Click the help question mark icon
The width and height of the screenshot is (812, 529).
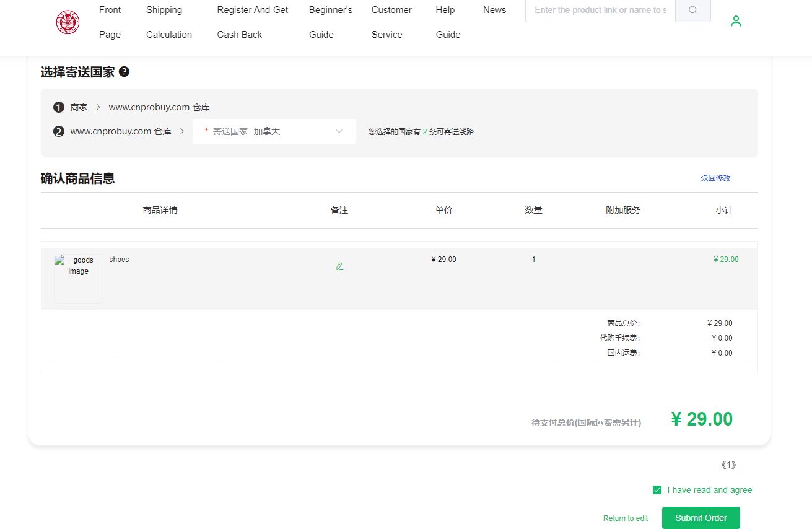click(x=124, y=72)
